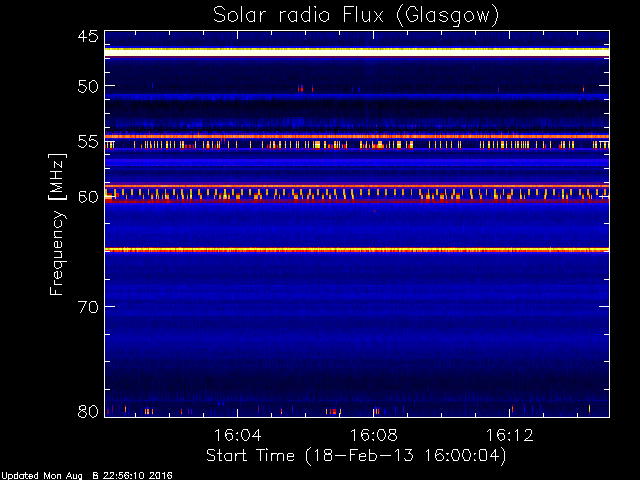Click the 16:04 time tick label
The image size is (640, 480).
(238, 435)
